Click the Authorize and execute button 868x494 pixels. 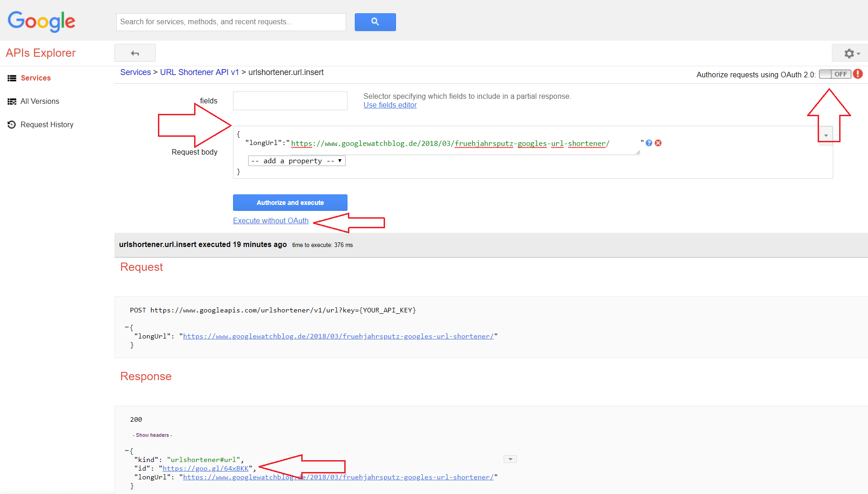[290, 203]
